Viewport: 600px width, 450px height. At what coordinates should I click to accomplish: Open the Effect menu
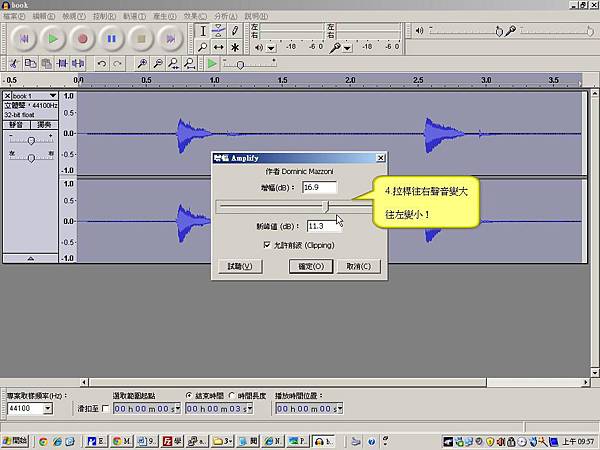[x=195, y=16]
